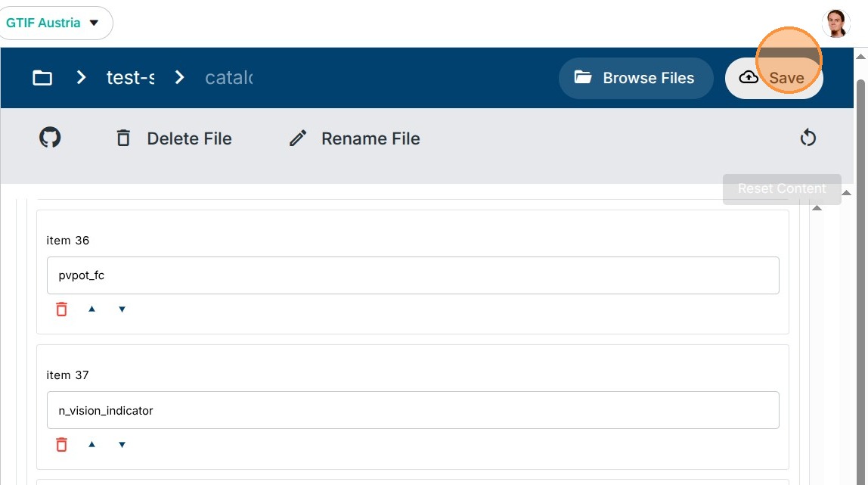The image size is (868, 485).
Task: Open the test-s breadcrumb folder
Action: 130,77
